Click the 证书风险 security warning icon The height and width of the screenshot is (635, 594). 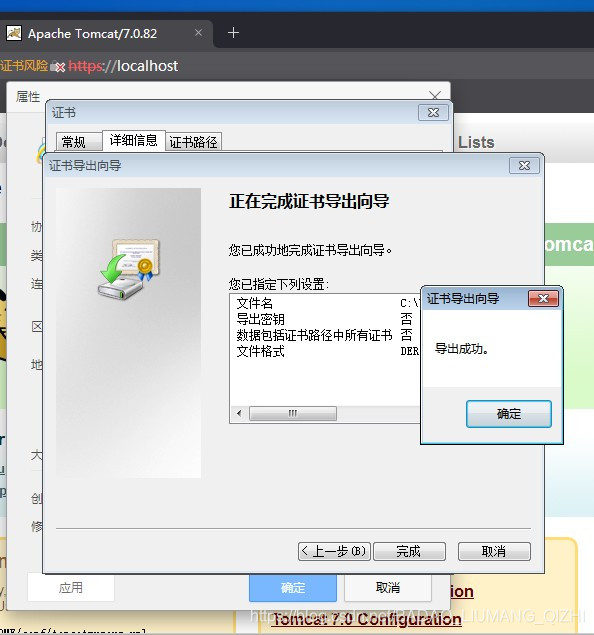(x=58, y=66)
